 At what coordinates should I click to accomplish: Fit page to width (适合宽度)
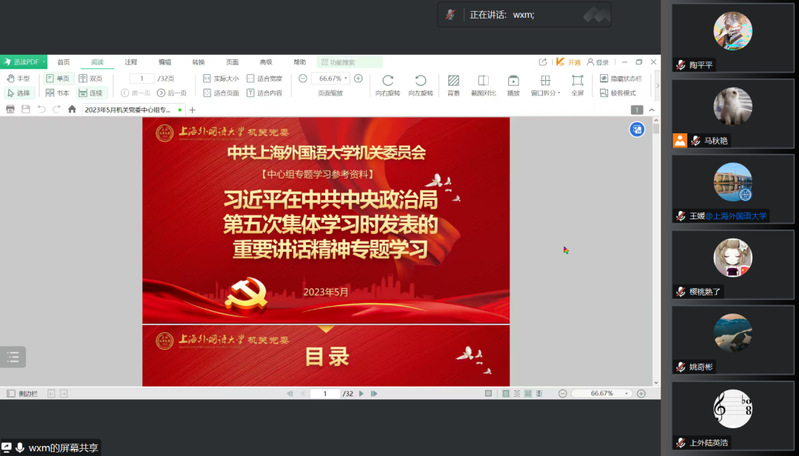264,78
